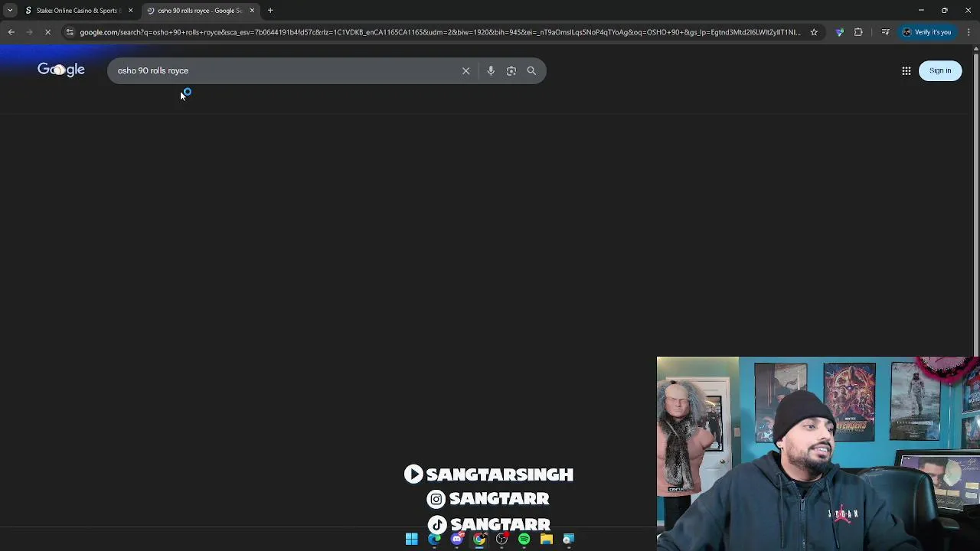Select the osho 90 rolls royce tab
Image resolution: width=980 pixels, height=551 pixels.
(x=200, y=11)
